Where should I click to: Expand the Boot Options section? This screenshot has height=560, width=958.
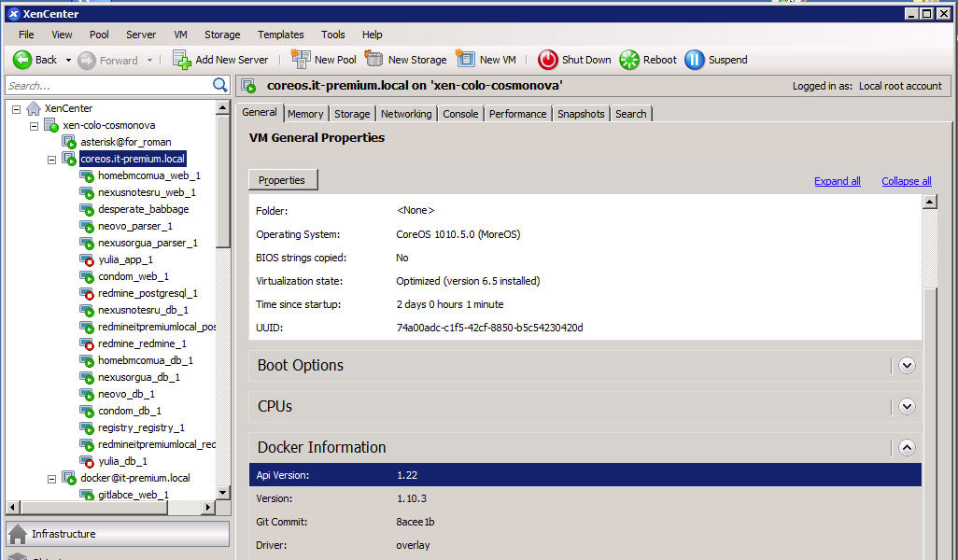pyautogui.click(x=907, y=366)
